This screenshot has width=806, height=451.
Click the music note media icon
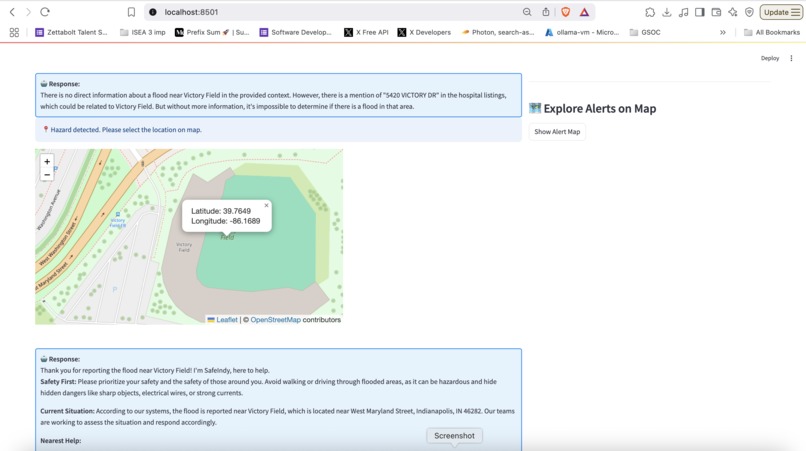pyautogui.click(x=683, y=12)
